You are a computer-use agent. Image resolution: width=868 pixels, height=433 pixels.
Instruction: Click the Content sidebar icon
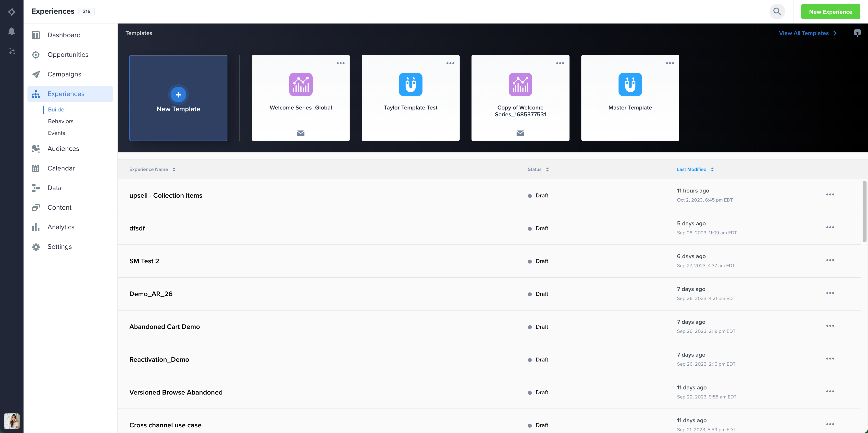point(36,207)
